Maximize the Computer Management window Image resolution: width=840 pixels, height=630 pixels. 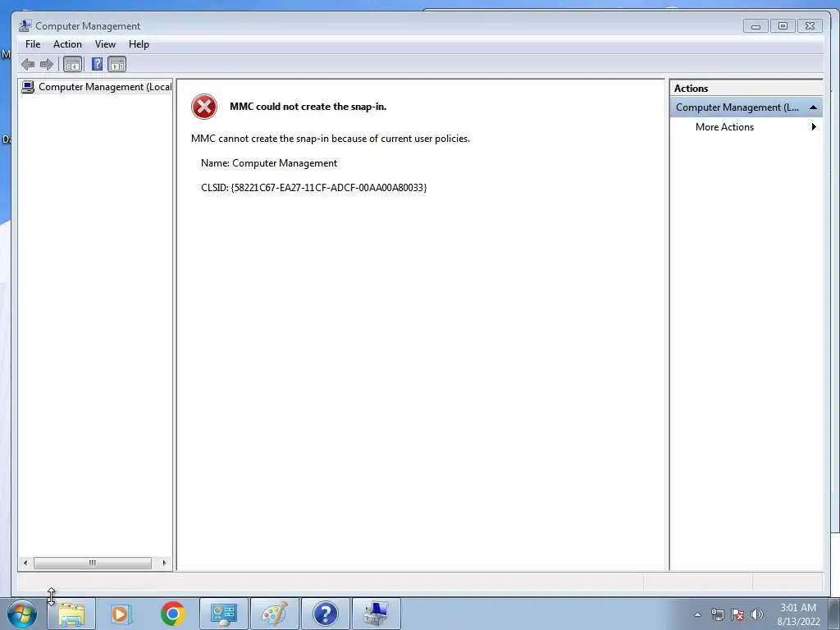[783, 25]
